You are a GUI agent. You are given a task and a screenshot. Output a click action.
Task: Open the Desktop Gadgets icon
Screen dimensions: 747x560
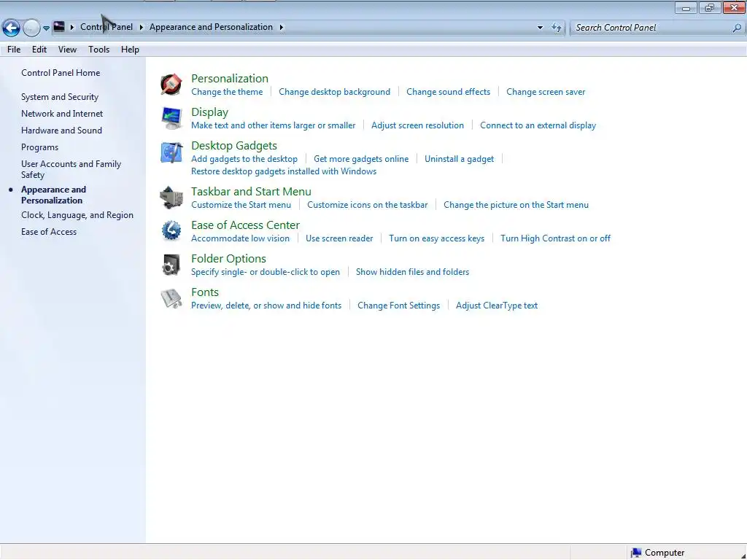pos(171,152)
